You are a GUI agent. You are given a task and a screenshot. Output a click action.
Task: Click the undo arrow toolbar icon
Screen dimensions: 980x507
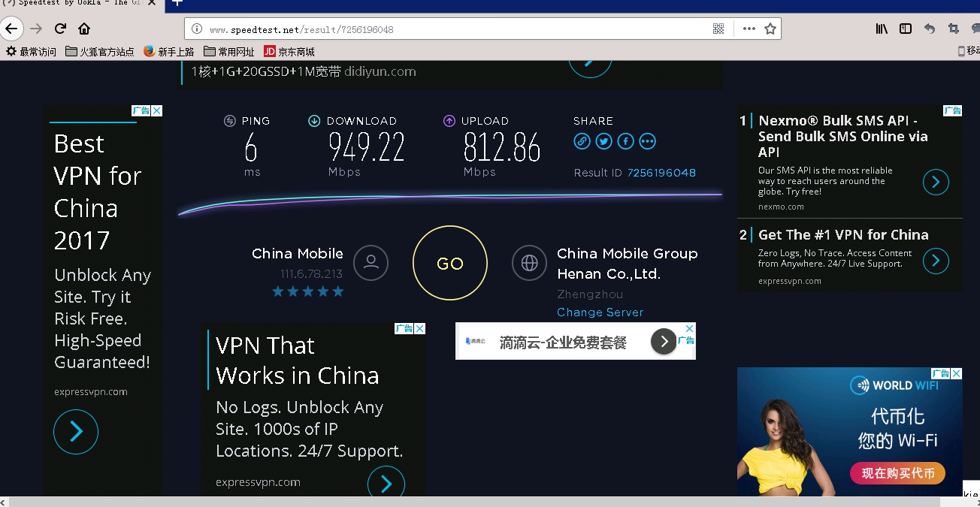(x=930, y=29)
